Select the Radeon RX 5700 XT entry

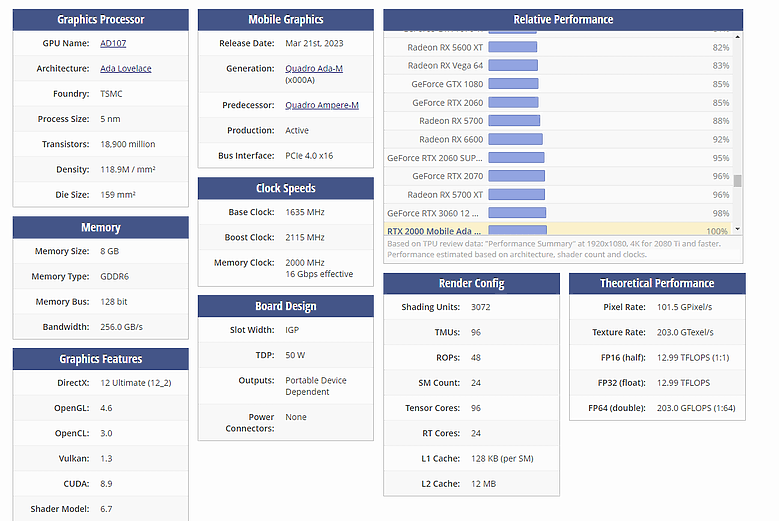point(558,195)
